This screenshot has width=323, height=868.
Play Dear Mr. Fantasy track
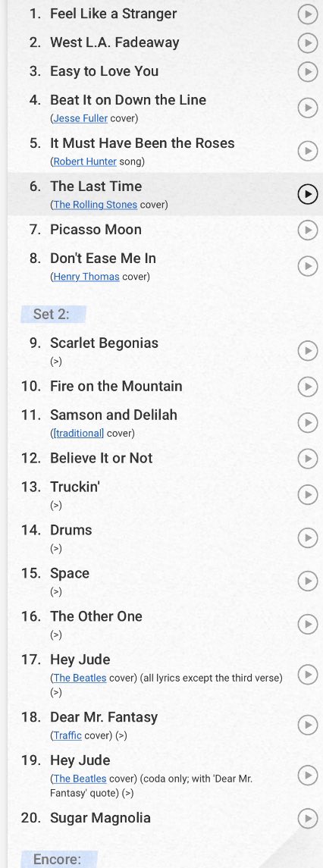click(307, 725)
